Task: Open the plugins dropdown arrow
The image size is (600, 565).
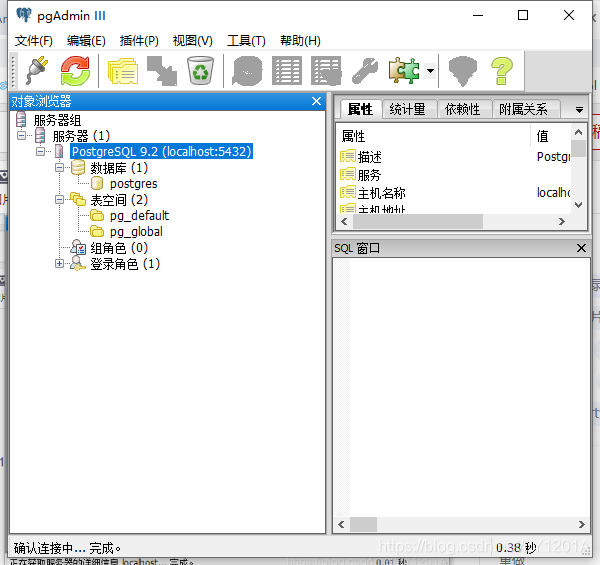Action: [x=430, y=71]
